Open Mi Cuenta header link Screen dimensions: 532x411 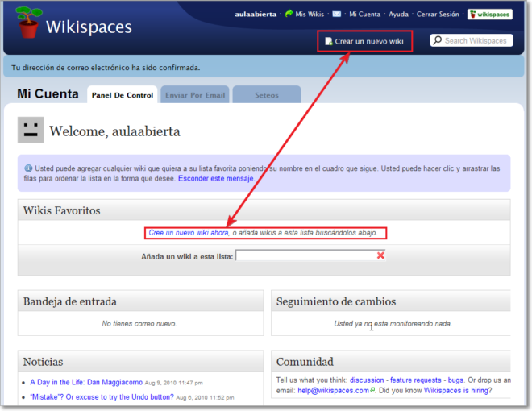(364, 15)
